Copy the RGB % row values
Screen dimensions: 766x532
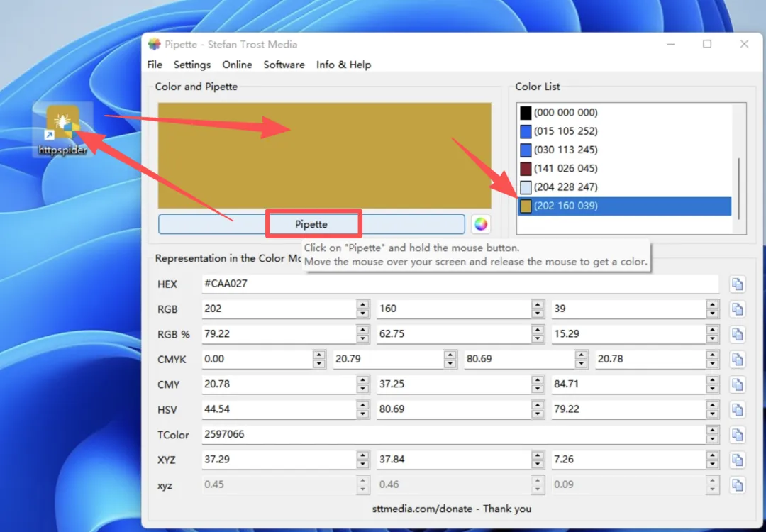coord(738,334)
